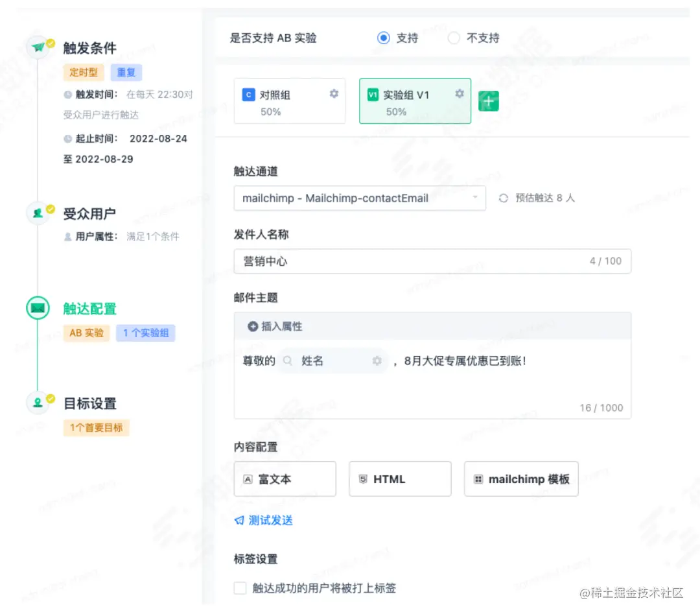
Task: Click the 姓名 attribute placeholder tag
Action: click(x=333, y=361)
